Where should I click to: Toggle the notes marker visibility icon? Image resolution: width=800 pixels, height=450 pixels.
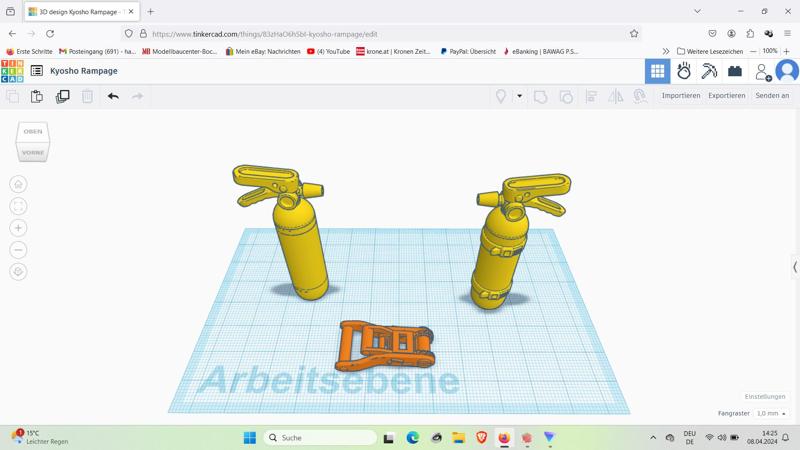[501, 96]
